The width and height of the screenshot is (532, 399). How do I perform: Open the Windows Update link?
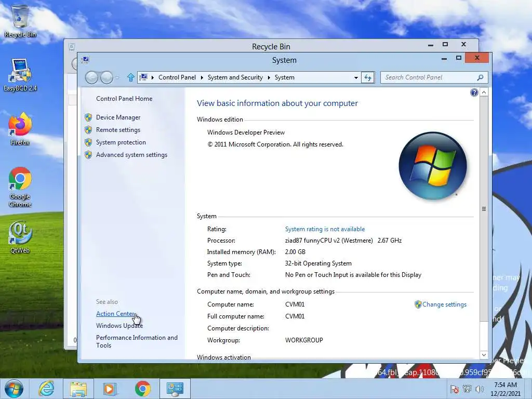click(119, 326)
